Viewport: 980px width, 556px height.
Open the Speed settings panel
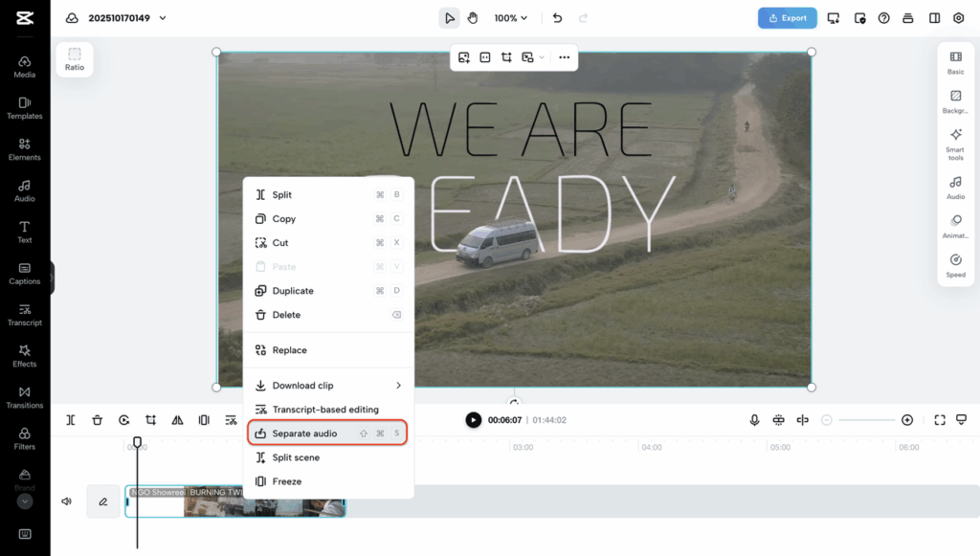click(x=955, y=265)
